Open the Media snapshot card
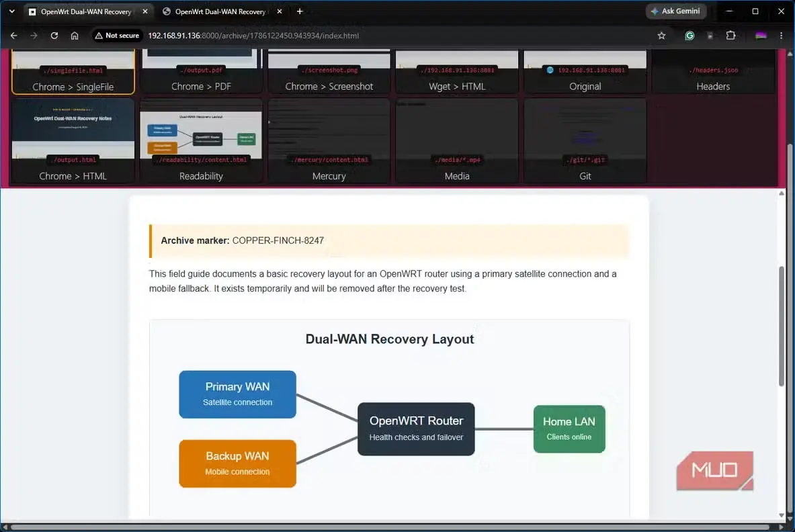The height and width of the screenshot is (532, 795). tap(457, 141)
